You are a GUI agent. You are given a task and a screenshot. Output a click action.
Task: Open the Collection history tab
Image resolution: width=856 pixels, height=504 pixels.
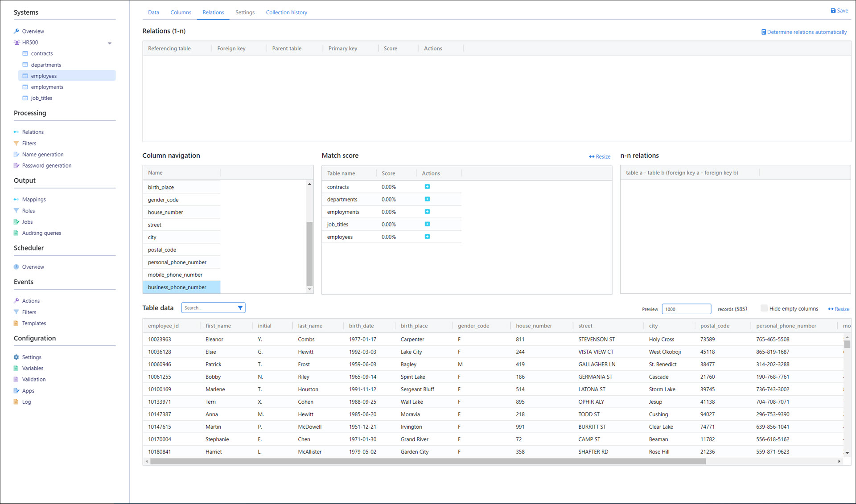[286, 12]
